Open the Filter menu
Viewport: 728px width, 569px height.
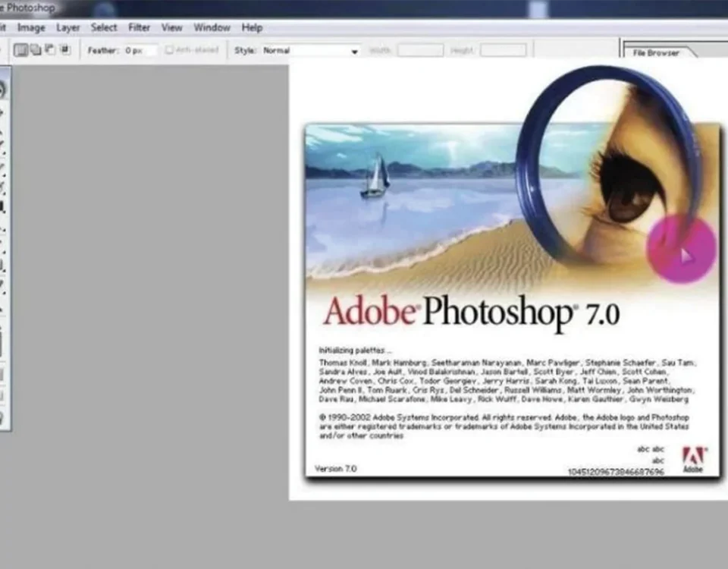(139, 27)
